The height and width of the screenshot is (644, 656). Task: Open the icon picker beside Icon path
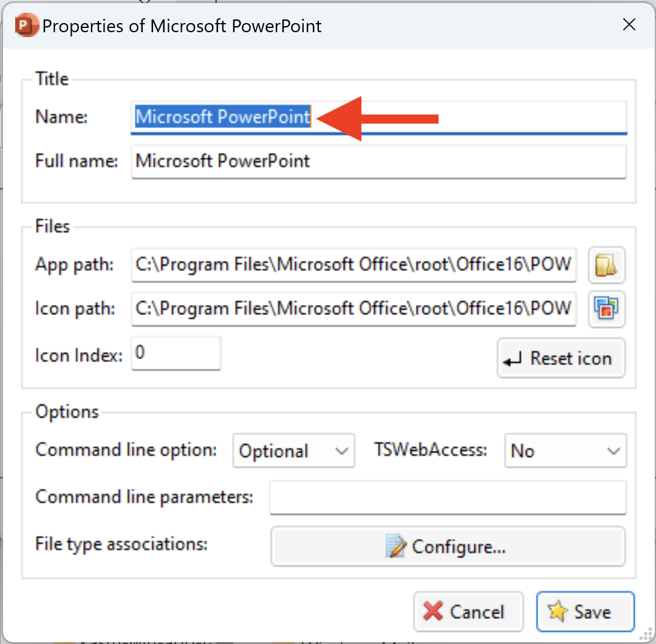click(x=606, y=309)
